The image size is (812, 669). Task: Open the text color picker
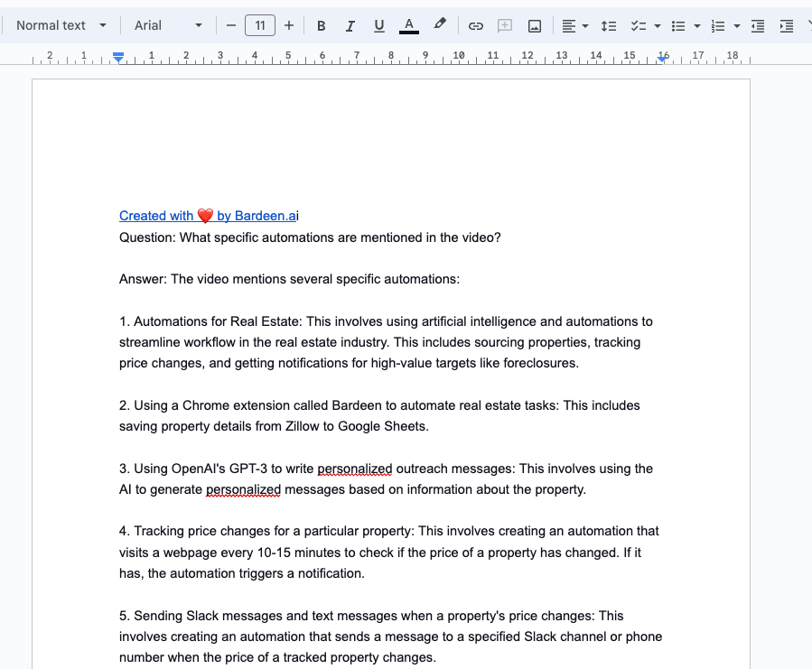click(408, 25)
